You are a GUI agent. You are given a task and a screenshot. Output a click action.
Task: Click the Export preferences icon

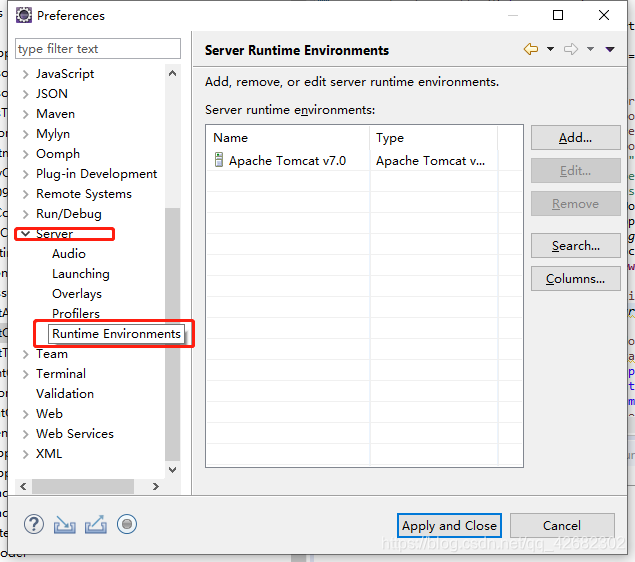pos(96,525)
